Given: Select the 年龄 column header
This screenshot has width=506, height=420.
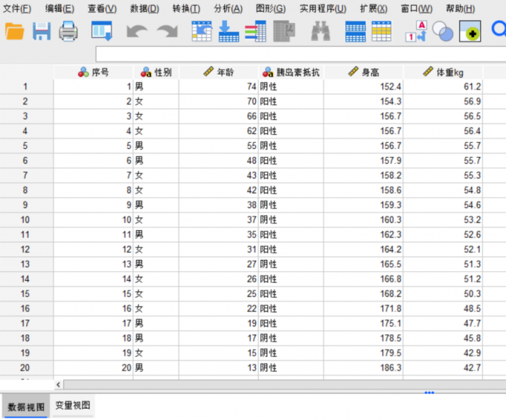Looking at the screenshot, I should [x=218, y=72].
